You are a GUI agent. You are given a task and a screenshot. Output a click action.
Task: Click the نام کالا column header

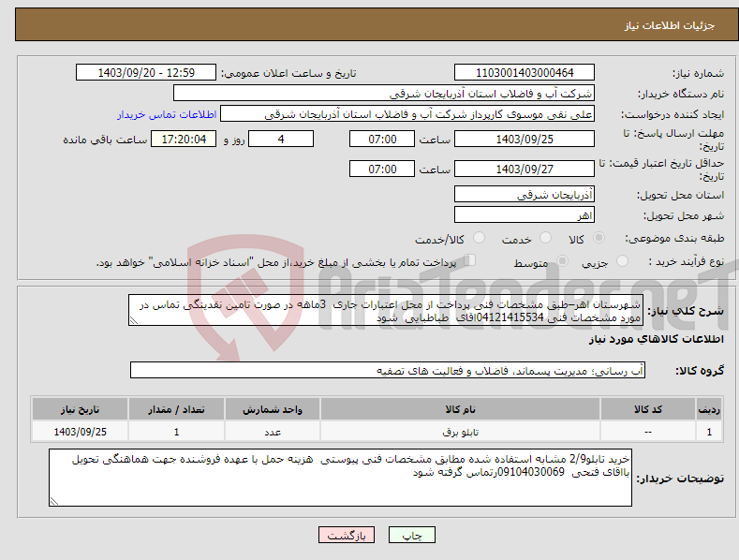pos(461,409)
